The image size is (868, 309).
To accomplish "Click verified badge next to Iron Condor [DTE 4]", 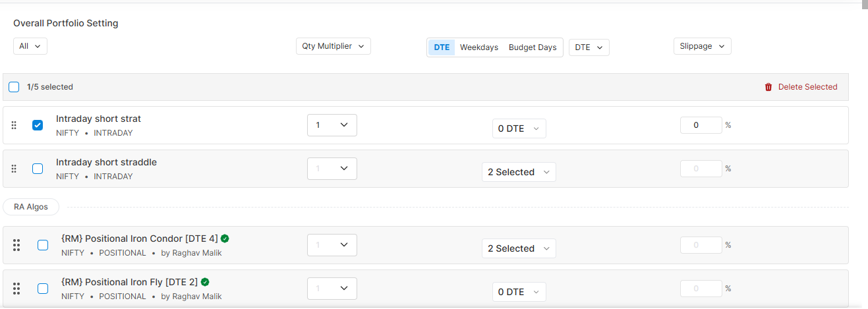I will [225, 239].
